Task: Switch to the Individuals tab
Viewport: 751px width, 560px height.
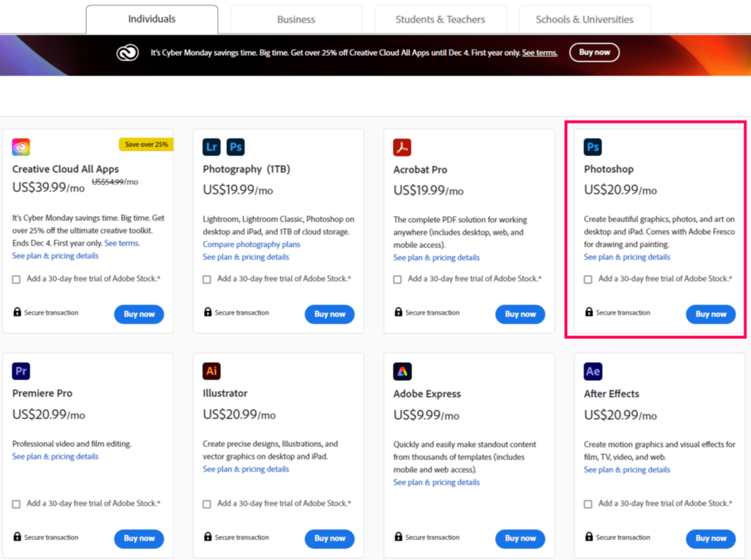Action: click(x=152, y=19)
